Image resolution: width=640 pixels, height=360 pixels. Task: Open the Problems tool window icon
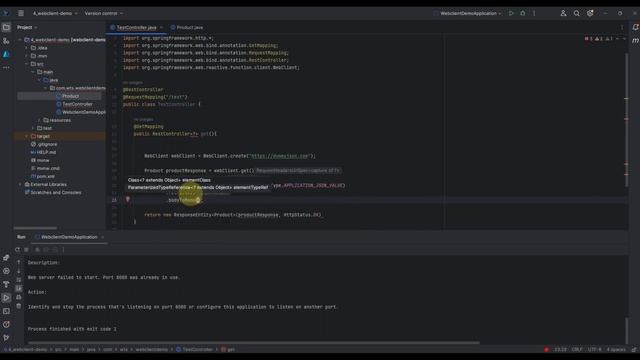tap(6, 324)
